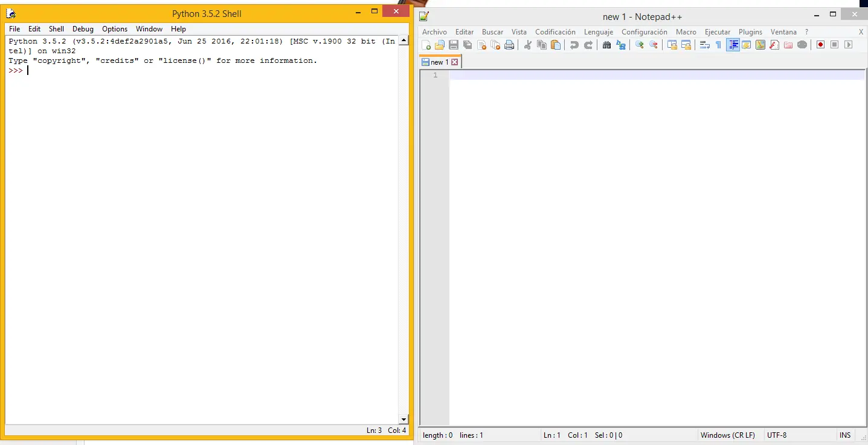
Task: Open the Buscar menu
Action: (x=492, y=32)
